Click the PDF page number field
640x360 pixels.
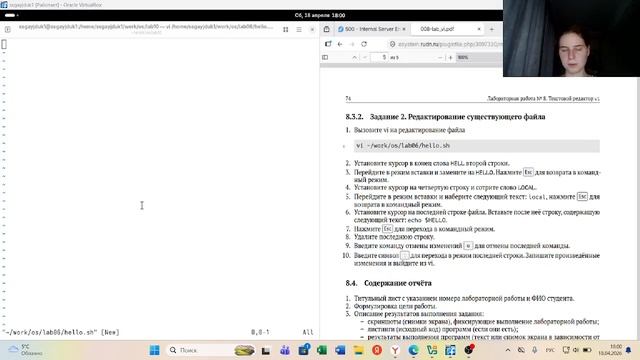pos(379,58)
